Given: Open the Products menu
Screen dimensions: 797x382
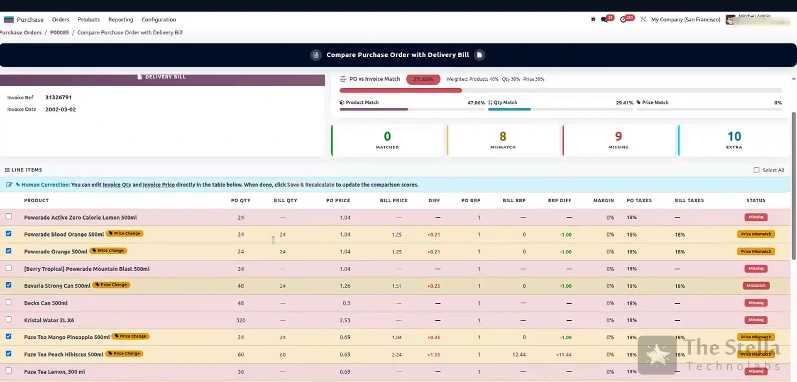Looking at the screenshot, I should 88,20.
